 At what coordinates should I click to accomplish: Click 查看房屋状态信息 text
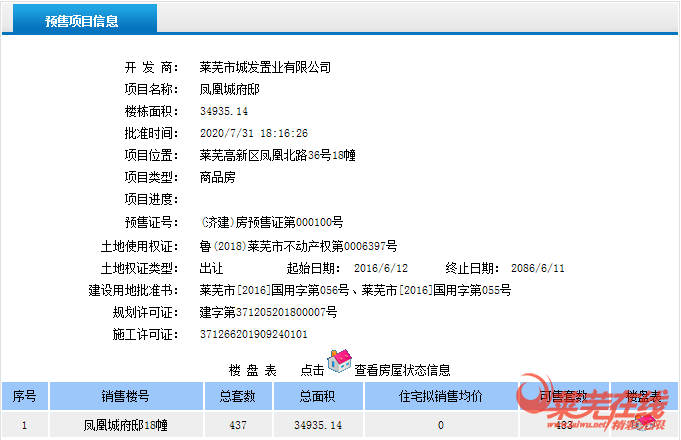(x=402, y=370)
